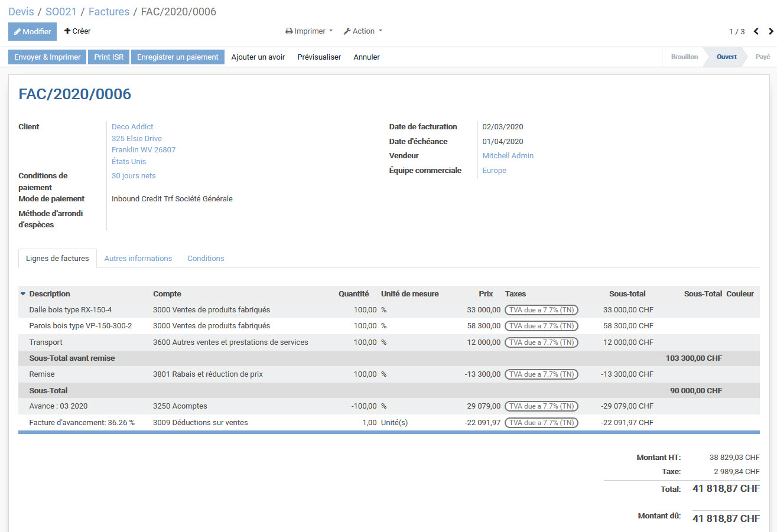
Task: Switch to Autres informations tab
Action: pos(138,259)
